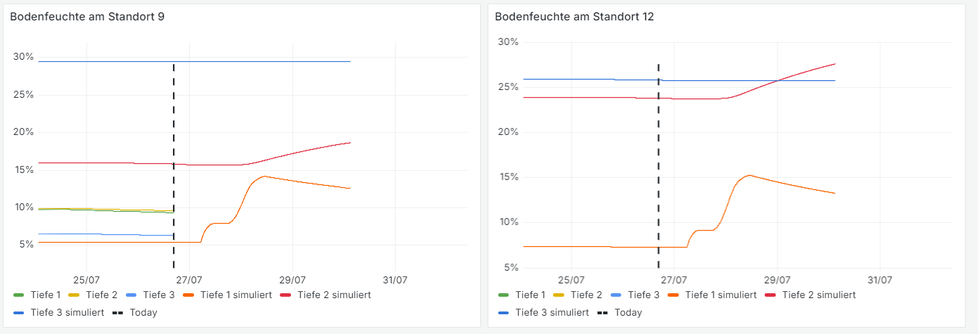980x334 pixels.
Task: Toggle Tiefe 2 series in Standort 9 legend
Action: coord(101,295)
